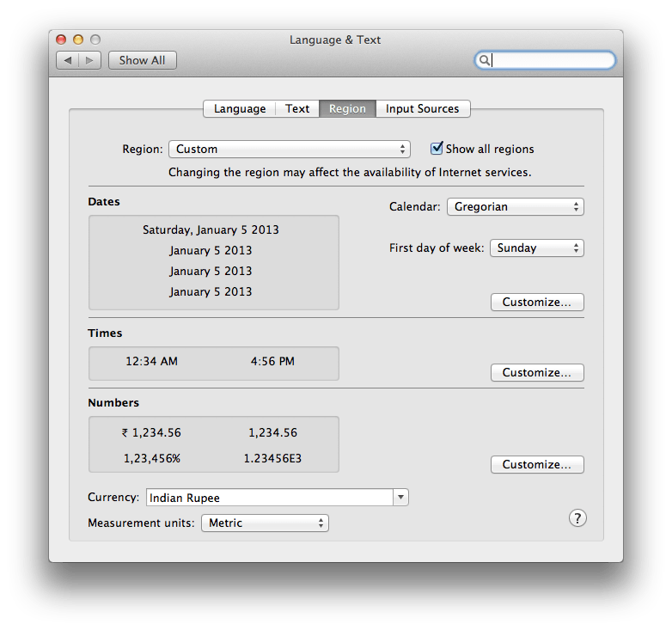Screen dimensions: 672x630
Task: Select the Region tab
Action: (347, 109)
